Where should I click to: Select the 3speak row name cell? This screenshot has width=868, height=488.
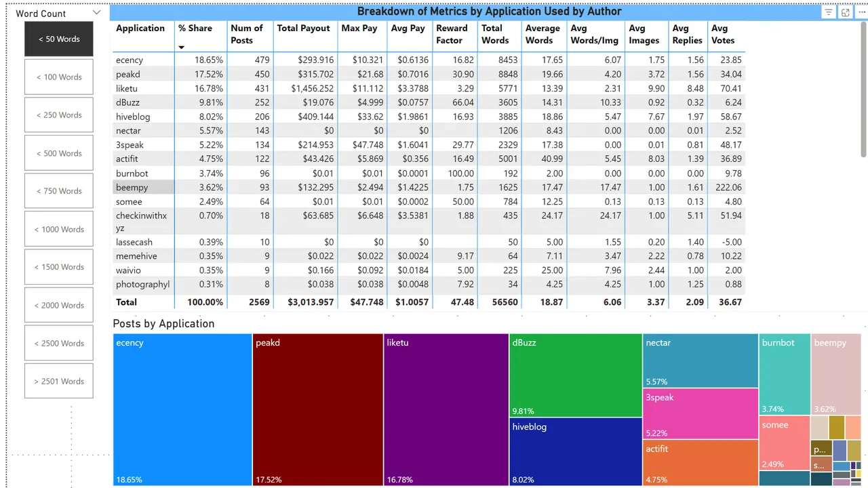point(143,145)
